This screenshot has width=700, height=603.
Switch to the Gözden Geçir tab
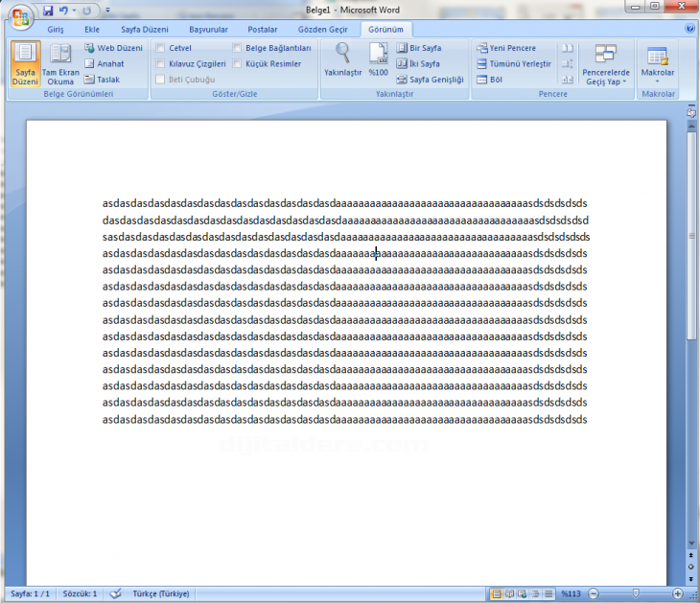click(x=322, y=30)
